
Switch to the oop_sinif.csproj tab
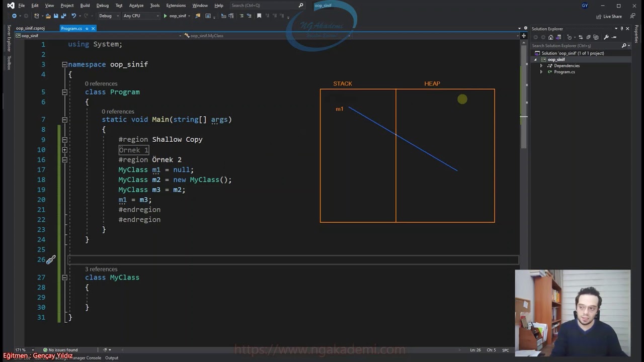click(30, 29)
